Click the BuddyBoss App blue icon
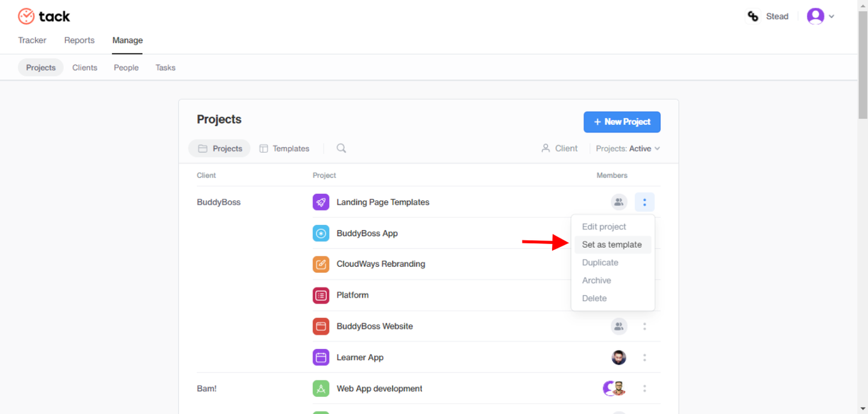868x414 pixels. [x=321, y=233]
